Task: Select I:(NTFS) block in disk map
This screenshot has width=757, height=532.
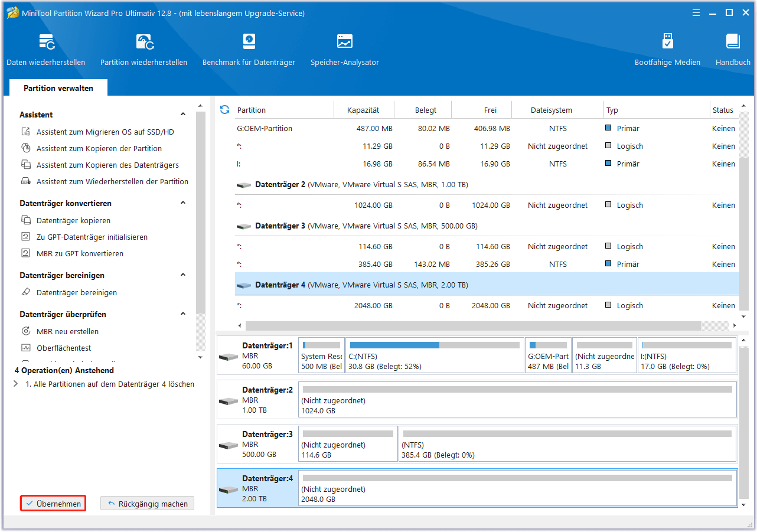Action: point(687,355)
